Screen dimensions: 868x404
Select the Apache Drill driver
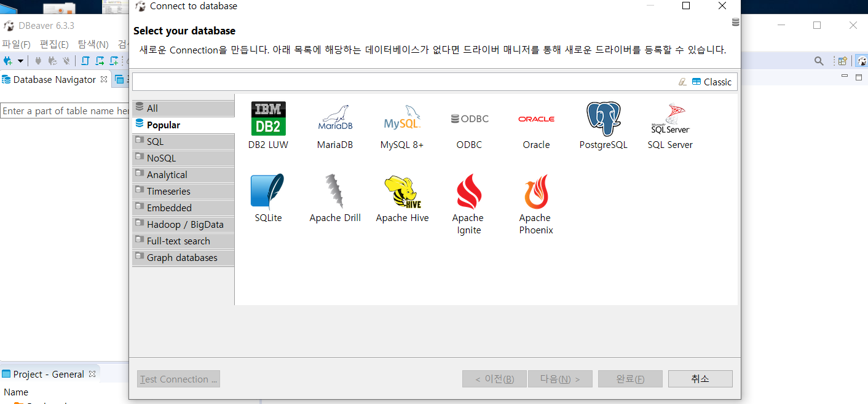click(x=335, y=192)
